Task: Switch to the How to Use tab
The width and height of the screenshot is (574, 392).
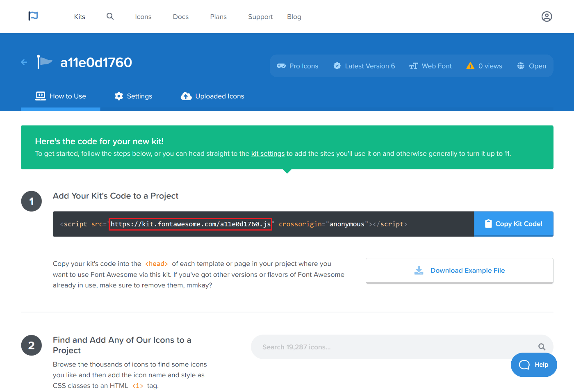Action: (61, 96)
